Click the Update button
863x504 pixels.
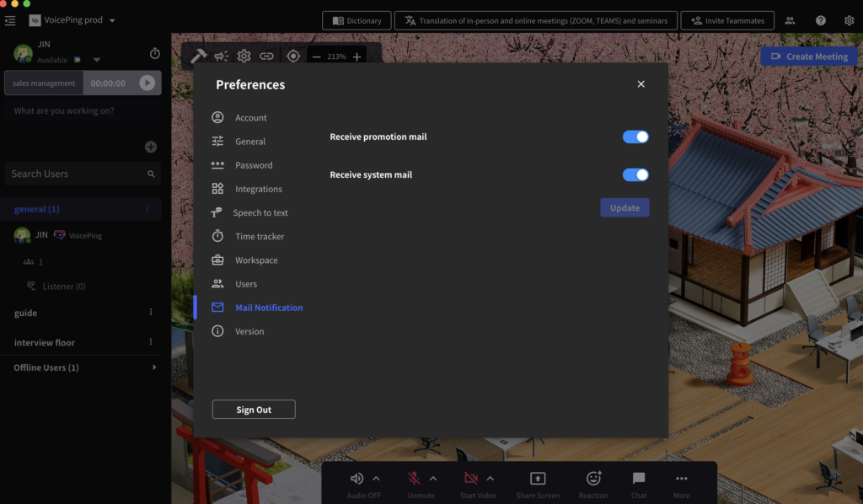pos(624,207)
